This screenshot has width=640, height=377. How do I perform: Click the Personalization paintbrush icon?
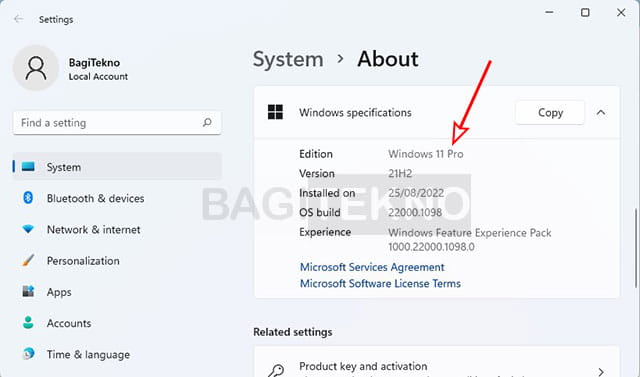pos(28,260)
